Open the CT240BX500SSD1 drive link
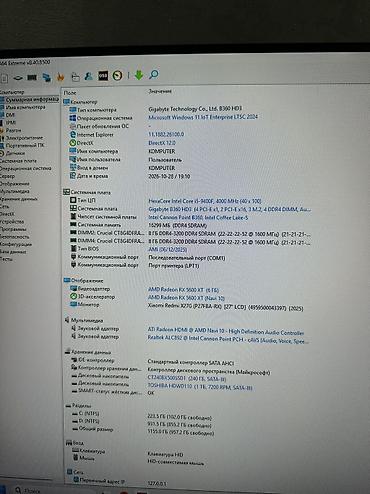370x494 pixels. [x=187, y=379]
